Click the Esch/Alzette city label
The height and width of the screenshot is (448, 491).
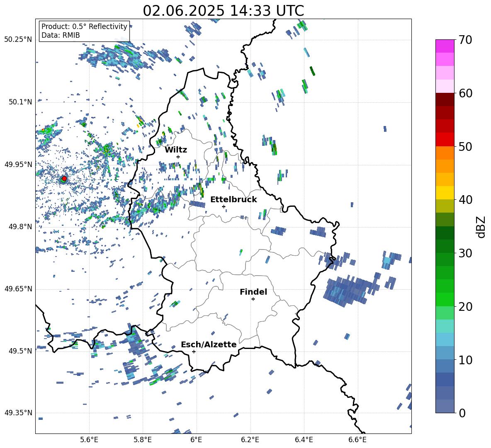click(x=209, y=345)
